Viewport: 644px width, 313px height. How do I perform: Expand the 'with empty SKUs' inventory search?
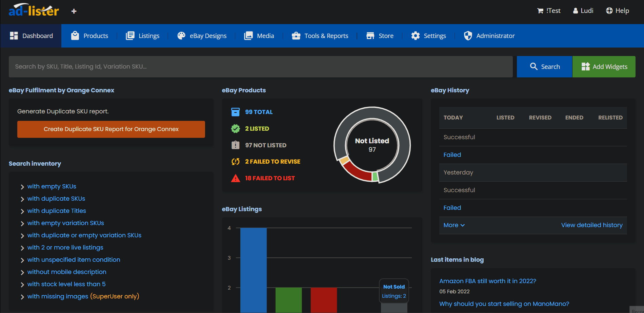coord(52,186)
